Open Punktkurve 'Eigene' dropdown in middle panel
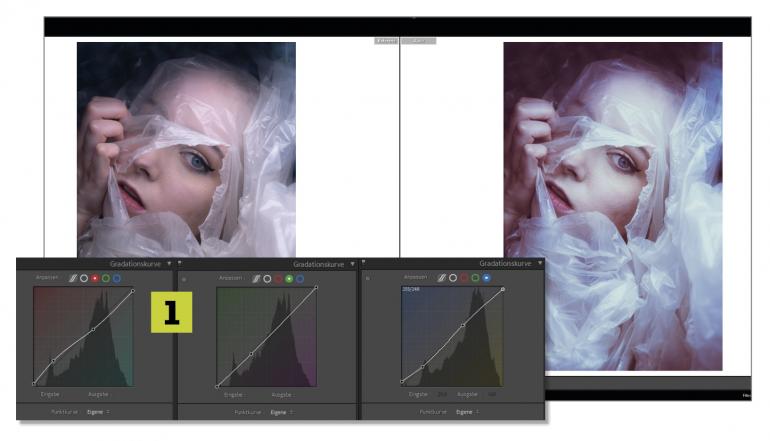770x441 pixels. pyautogui.click(x=282, y=413)
